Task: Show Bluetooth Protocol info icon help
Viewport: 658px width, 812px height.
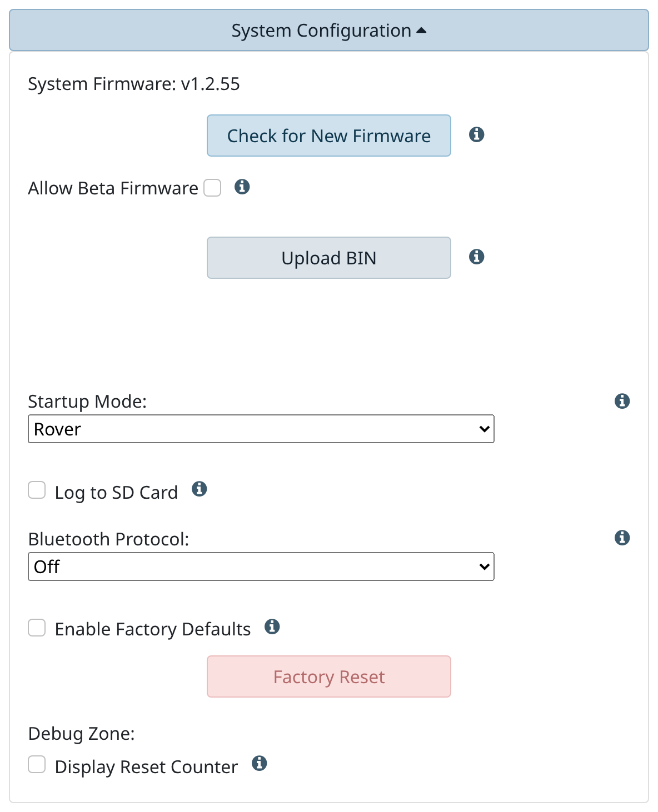Action: [622, 538]
